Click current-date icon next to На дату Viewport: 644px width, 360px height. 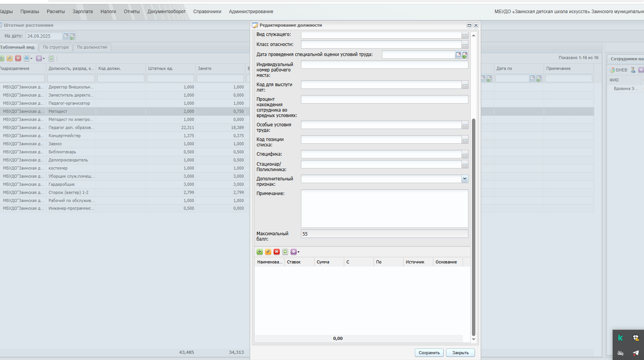pos(73,36)
